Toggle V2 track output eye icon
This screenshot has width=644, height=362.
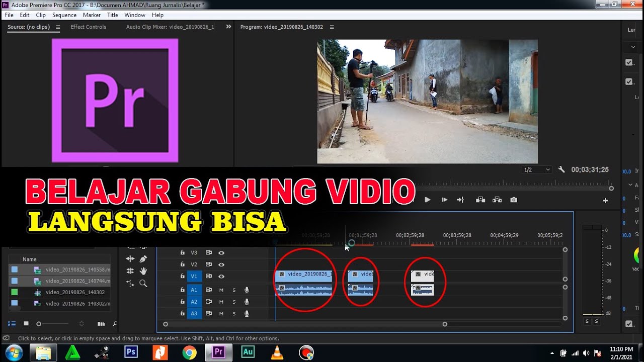pyautogui.click(x=221, y=264)
